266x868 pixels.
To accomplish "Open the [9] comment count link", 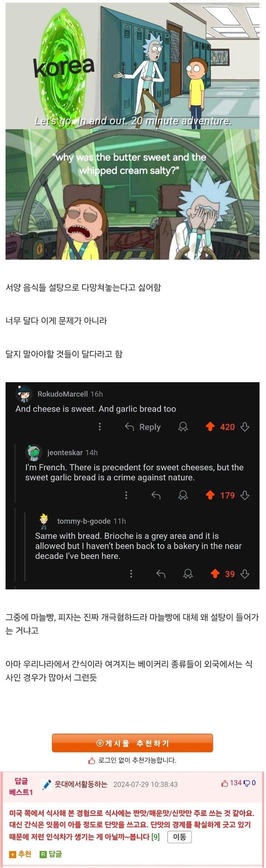I will click(x=156, y=836).
